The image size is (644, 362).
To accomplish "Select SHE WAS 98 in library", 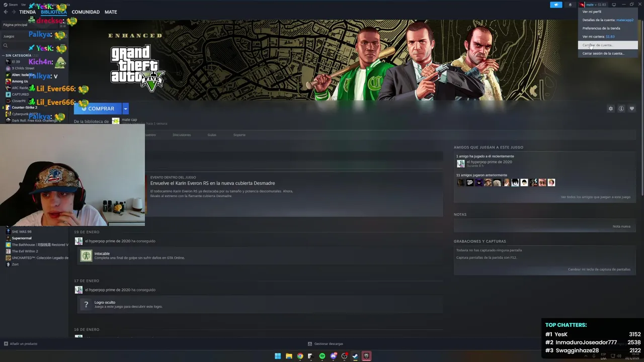I will pyautogui.click(x=22, y=232).
